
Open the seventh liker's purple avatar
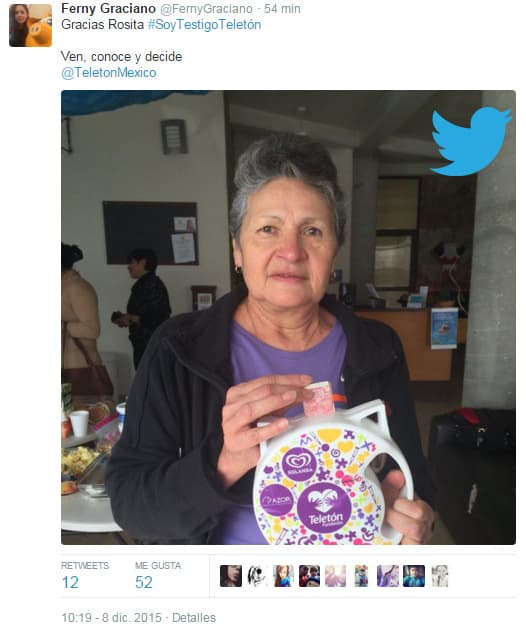point(388,576)
